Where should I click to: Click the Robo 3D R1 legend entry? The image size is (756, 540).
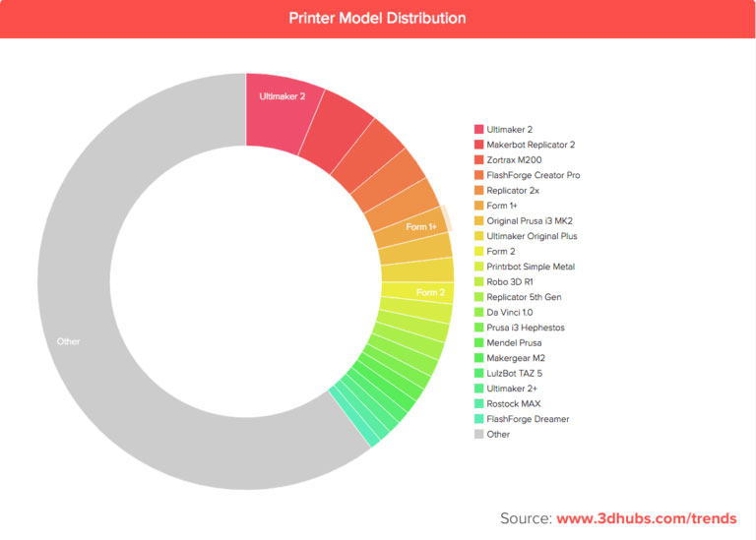click(504, 281)
